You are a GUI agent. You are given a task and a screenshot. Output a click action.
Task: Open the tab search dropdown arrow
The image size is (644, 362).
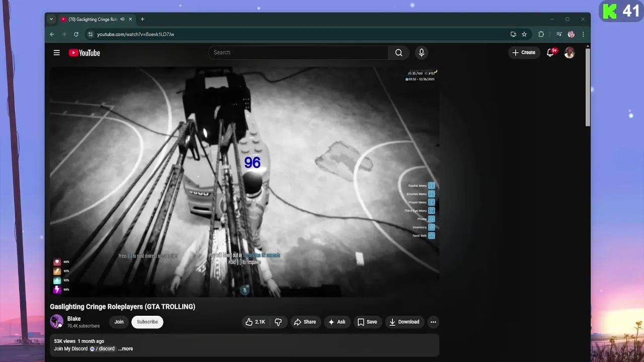(x=51, y=19)
